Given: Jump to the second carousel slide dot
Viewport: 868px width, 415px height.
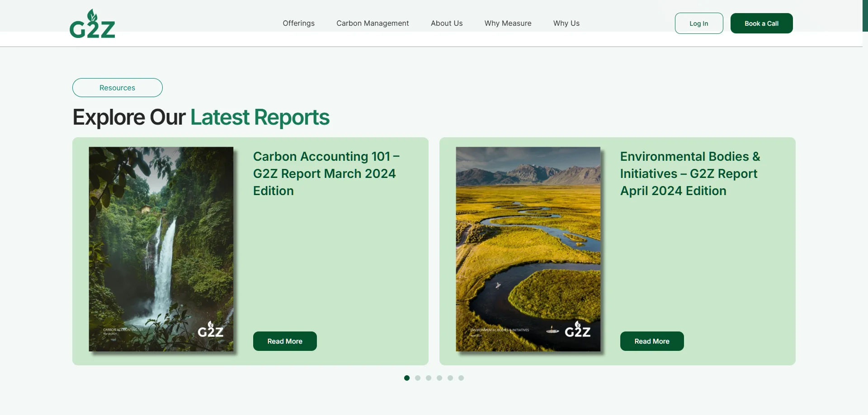Looking at the screenshot, I should pos(418,378).
